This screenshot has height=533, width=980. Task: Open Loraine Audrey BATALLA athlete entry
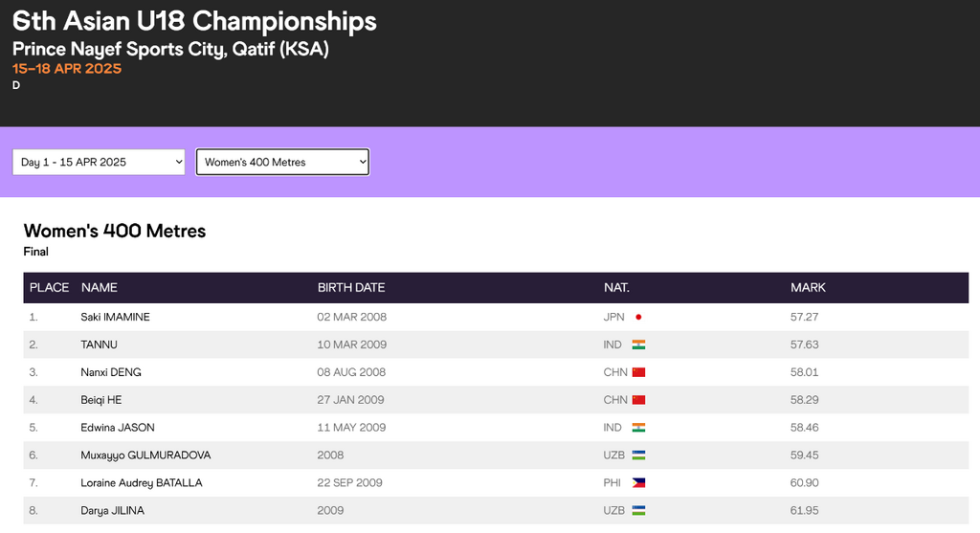click(142, 483)
